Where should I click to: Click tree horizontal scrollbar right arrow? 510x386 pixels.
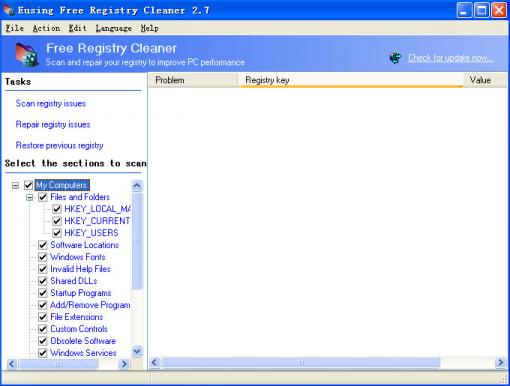click(x=124, y=364)
